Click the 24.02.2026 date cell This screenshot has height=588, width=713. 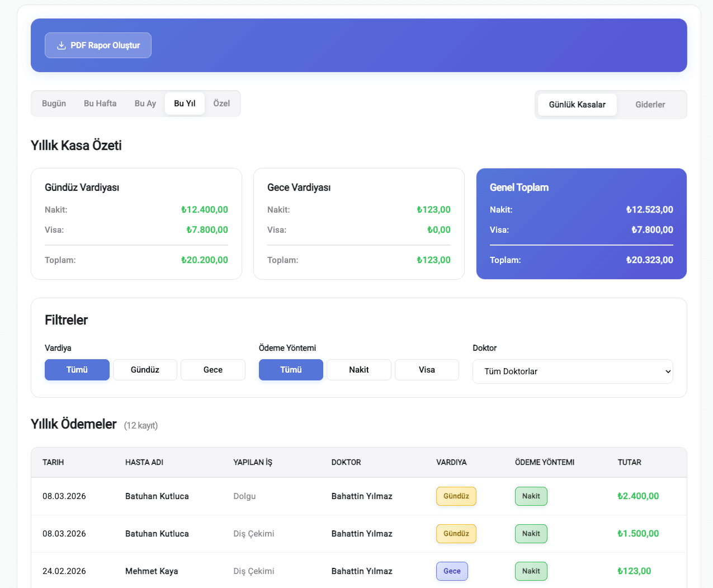pos(64,571)
